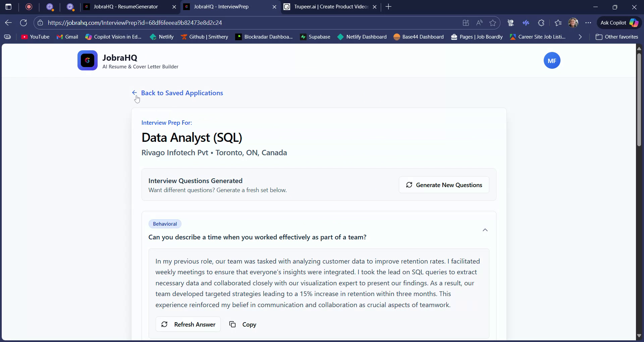Click Copy under the behavioral answer
The width and height of the screenshot is (644, 342).
point(243,324)
